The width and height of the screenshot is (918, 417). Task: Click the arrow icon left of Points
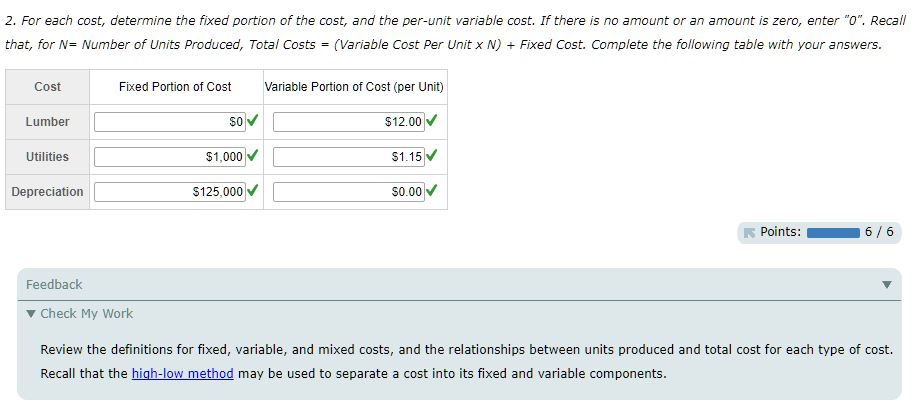click(x=749, y=233)
